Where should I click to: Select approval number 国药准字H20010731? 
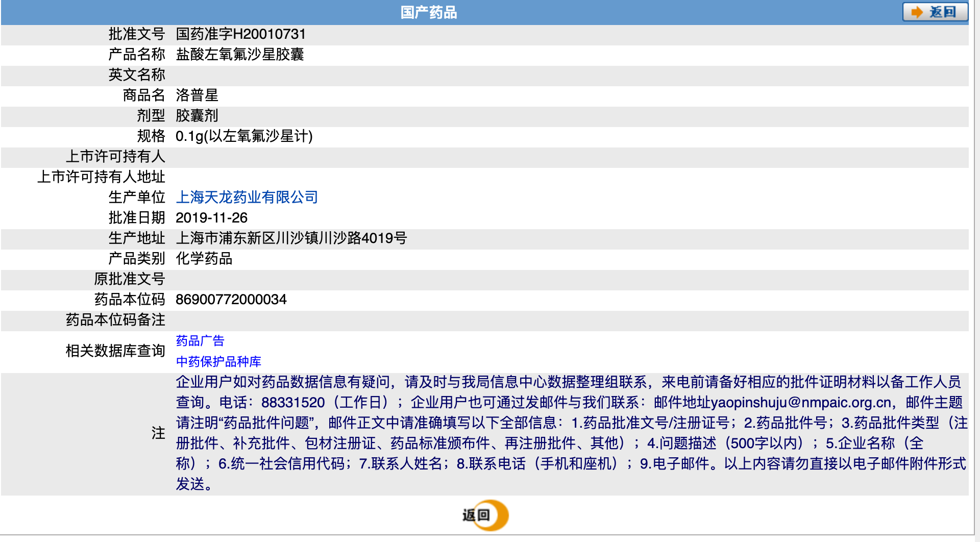click(241, 34)
